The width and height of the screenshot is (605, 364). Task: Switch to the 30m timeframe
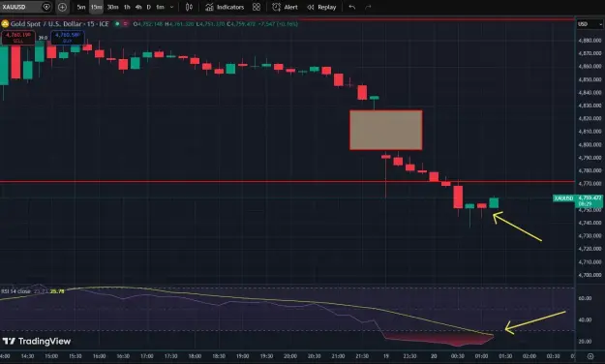(x=112, y=7)
